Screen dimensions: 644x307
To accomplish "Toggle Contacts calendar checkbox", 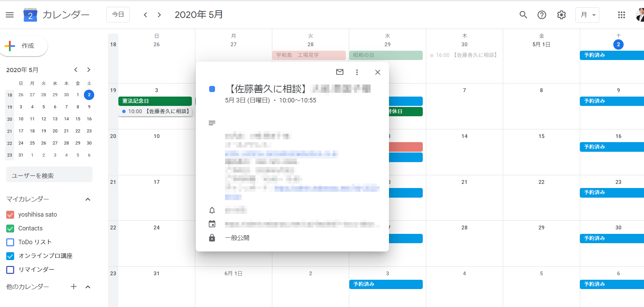I will point(10,228).
